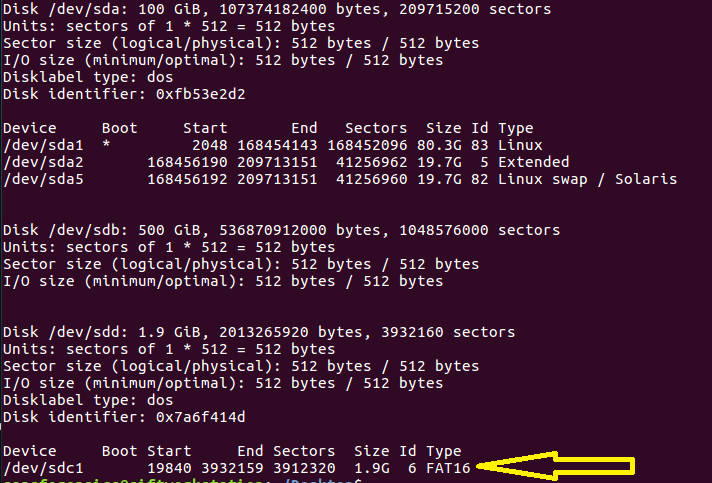Click the Disk /dev/sda header line
The width and height of the screenshot is (712, 483).
(277, 9)
